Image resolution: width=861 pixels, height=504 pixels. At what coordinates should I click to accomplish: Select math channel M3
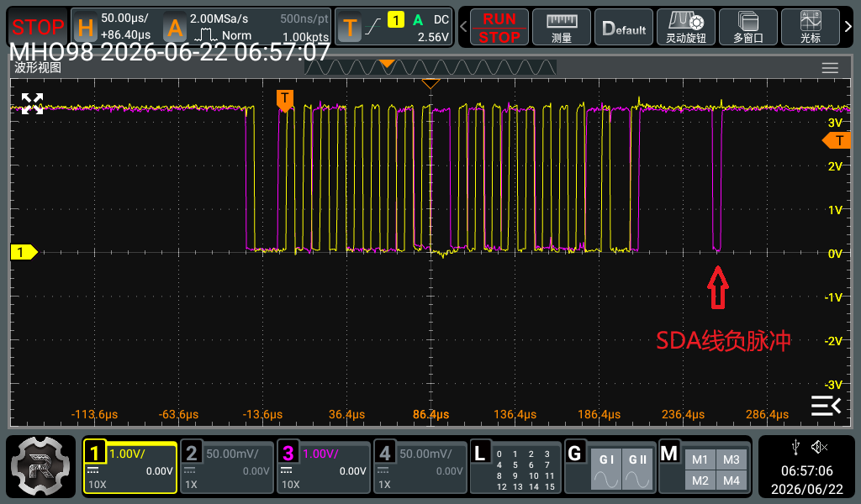(x=732, y=459)
